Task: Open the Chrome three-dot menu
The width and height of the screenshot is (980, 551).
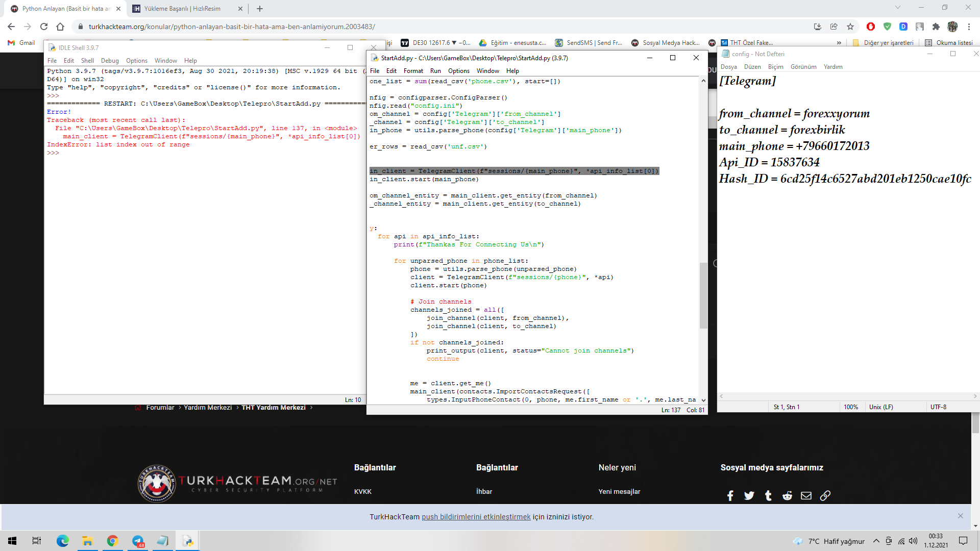Action: 969,27
